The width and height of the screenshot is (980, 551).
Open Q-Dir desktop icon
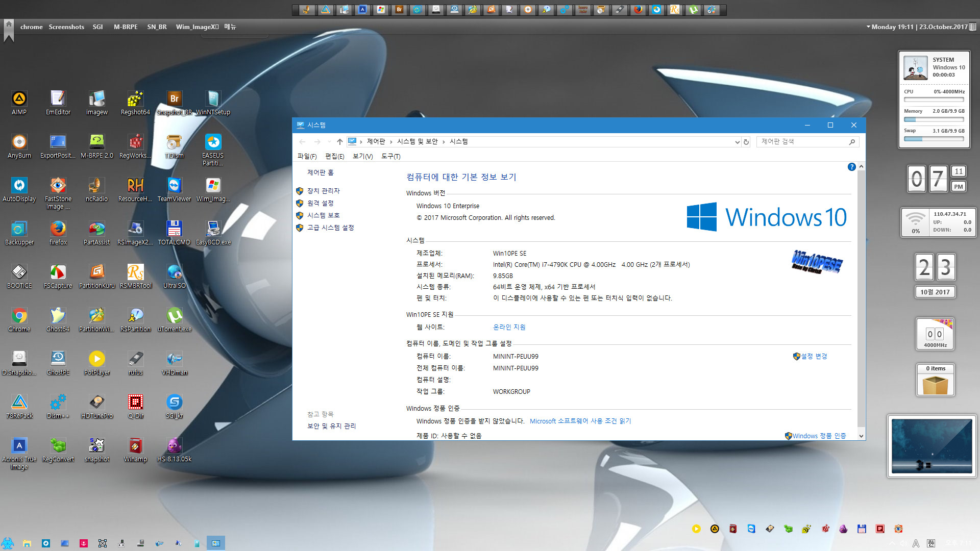135,406
